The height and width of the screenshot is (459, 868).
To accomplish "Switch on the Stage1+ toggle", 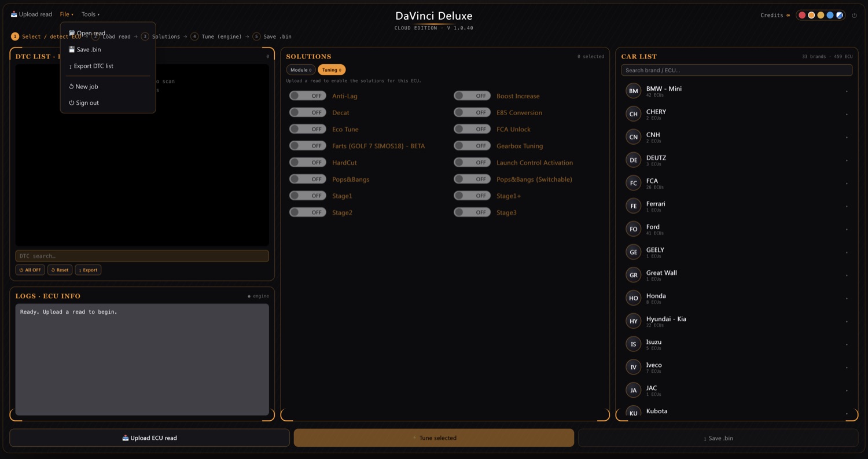I will tap(472, 196).
